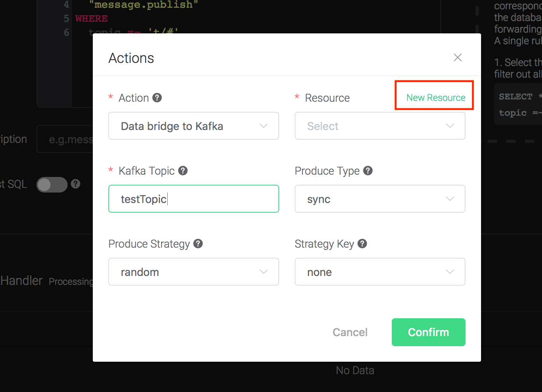
Task: Click the Kafka Topic input field
Action: click(193, 199)
